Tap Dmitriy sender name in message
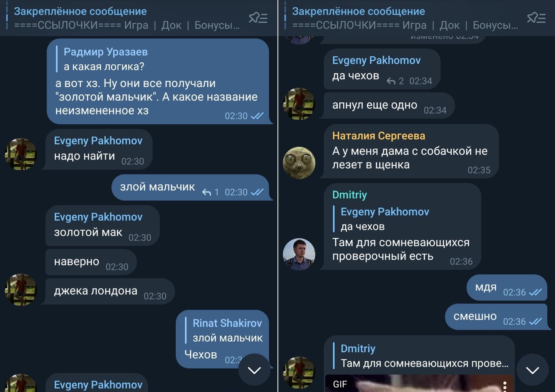The image size is (555, 392). point(349,194)
